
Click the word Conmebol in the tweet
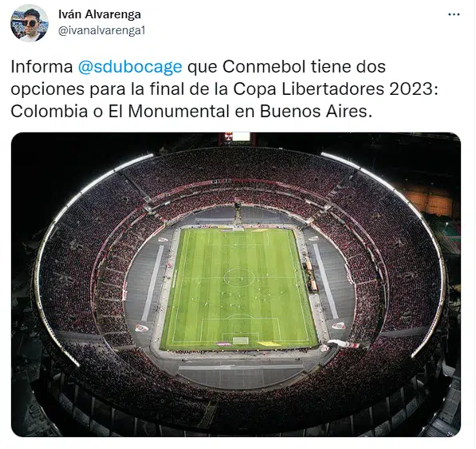click(264, 66)
